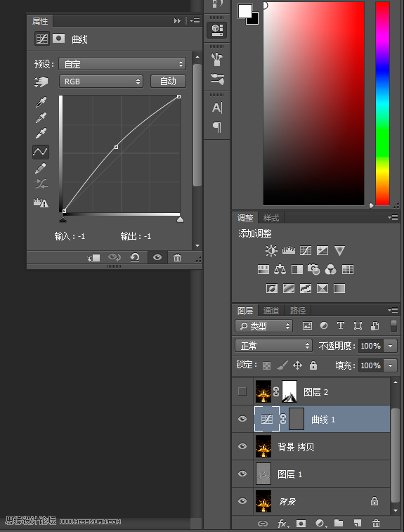
Task: Pick the gray point eyedropper
Action: [x=41, y=117]
